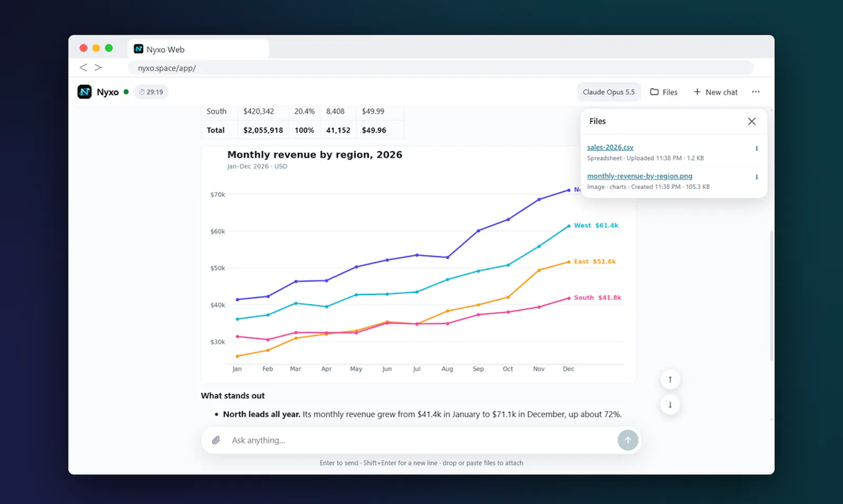The width and height of the screenshot is (843, 504).
Task: Open the monthly-revenue-by-region.png link
Action: point(640,176)
